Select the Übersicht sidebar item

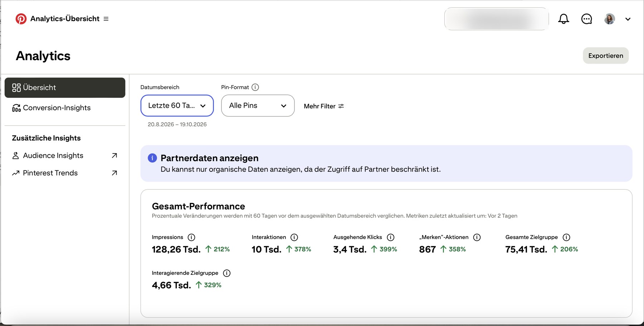click(x=65, y=88)
